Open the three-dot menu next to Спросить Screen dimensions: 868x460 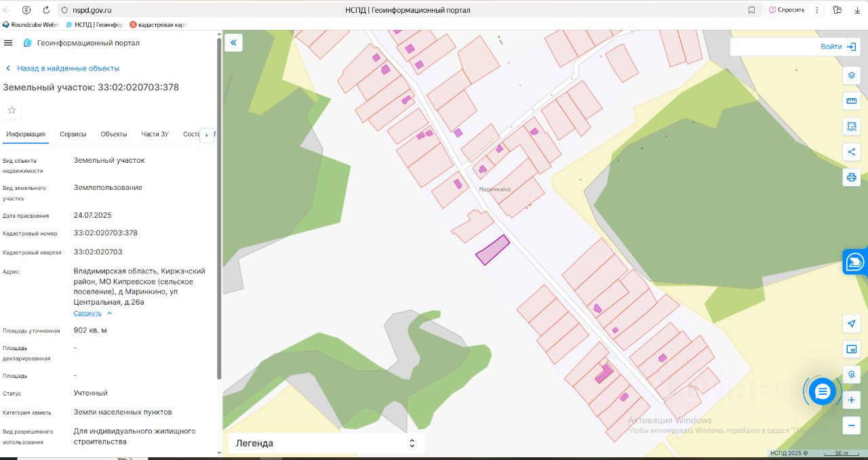pyautogui.click(x=817, y=9)
